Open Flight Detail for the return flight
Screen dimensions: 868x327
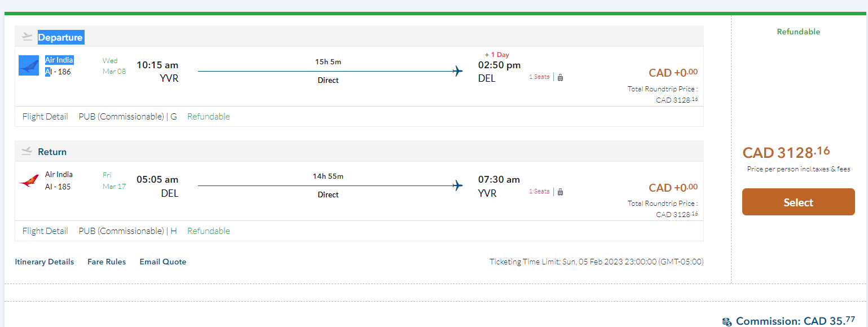point(45,231)
